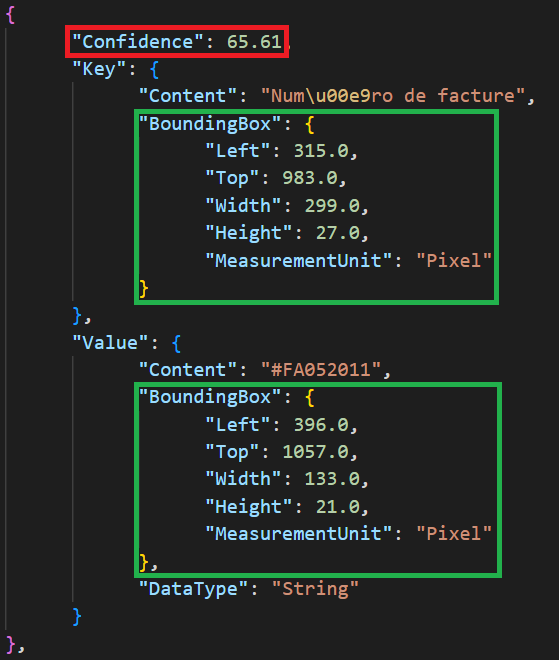Viewport: 559px width, 660px height.
Task: Click Width value 299.0
Action: point(332,206)
